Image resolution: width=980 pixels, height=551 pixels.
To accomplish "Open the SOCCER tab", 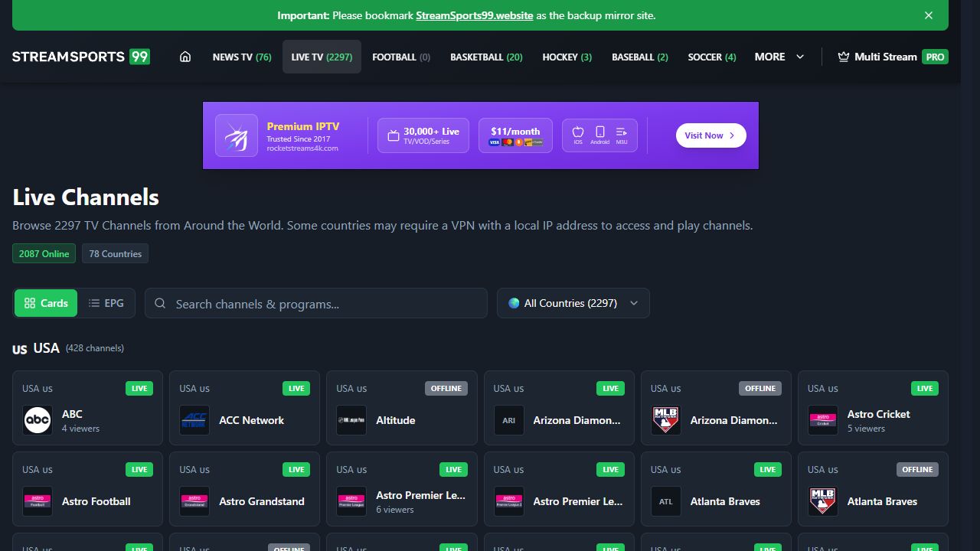I will coord(712,57).
